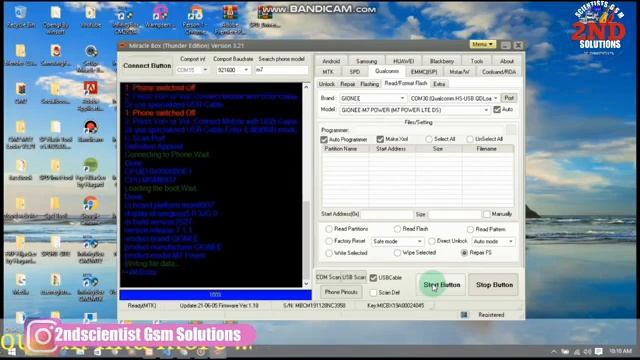
Task: Toggle the Auto Programmer checkbox
Action: [324, 140]
